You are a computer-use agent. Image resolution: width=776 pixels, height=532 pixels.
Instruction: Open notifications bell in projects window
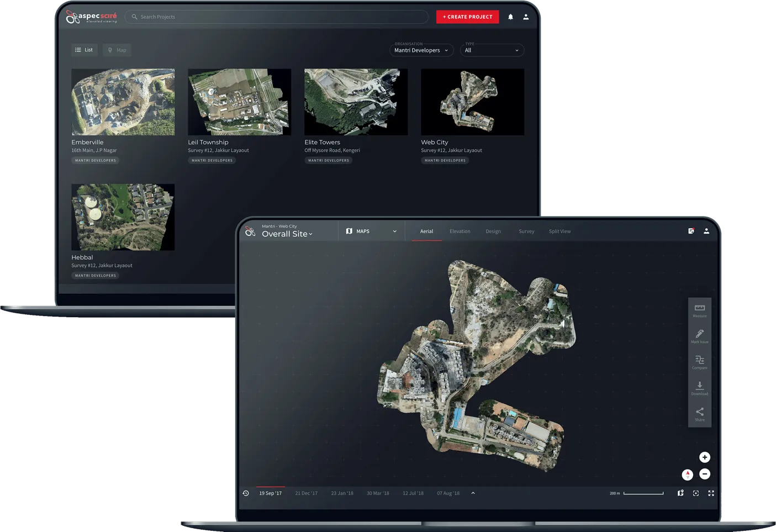pos(510,17)
